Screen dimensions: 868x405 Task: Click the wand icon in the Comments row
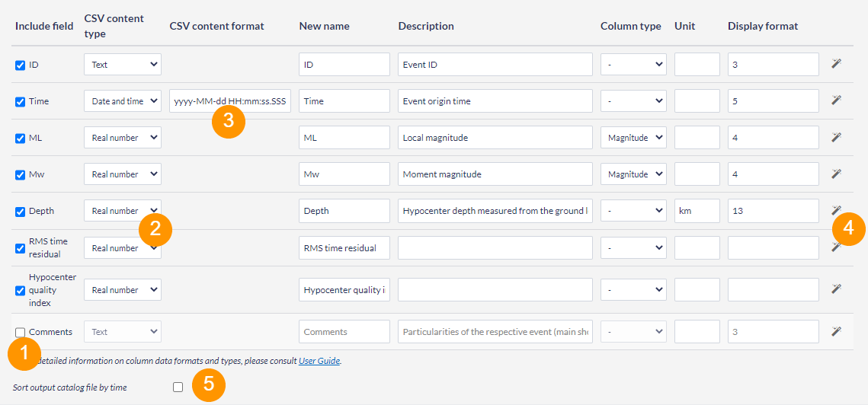pos(836,331)
